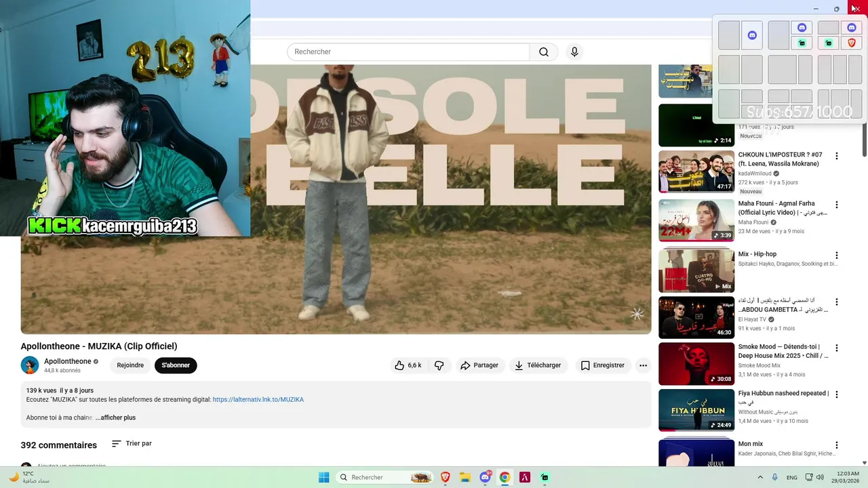Open options menu for Smoke Mood video

click(837, 348)
